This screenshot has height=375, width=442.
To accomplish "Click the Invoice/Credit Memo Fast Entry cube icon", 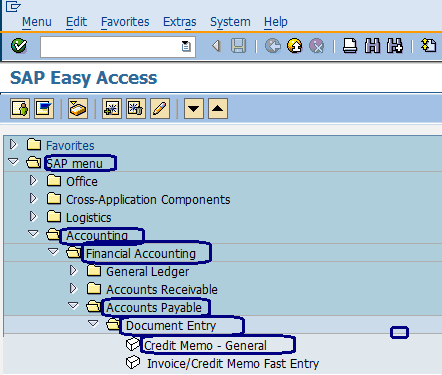I will coord(133,362).
